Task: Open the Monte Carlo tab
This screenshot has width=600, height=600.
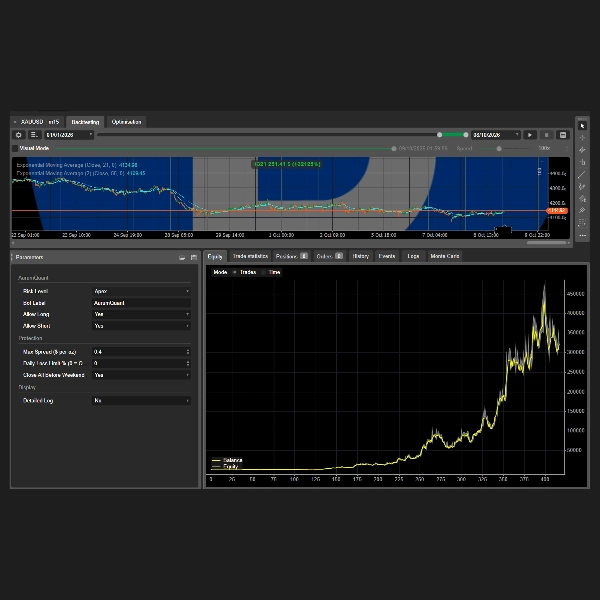Action: [x=445, y=256]
